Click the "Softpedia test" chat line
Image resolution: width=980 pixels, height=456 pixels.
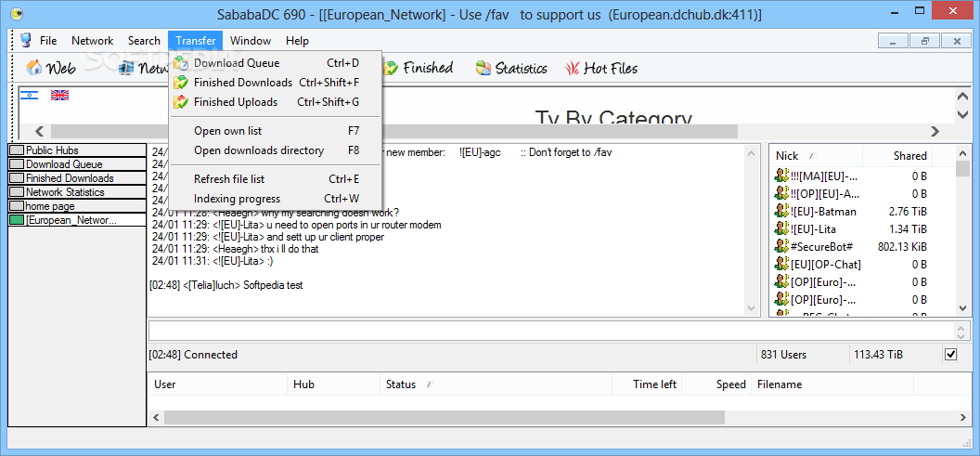[x=226, y=285]
